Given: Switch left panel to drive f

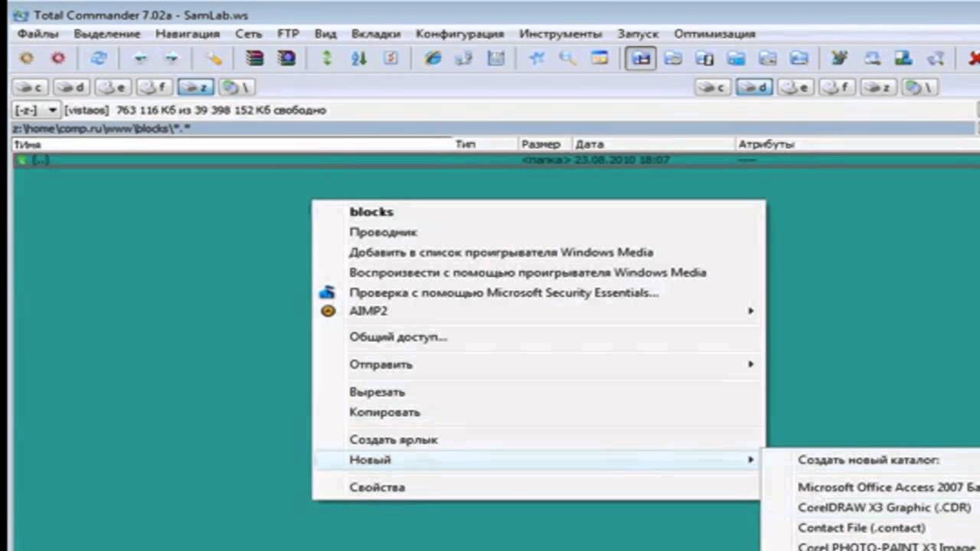Looking at the screenshot, I should (154, 87).
